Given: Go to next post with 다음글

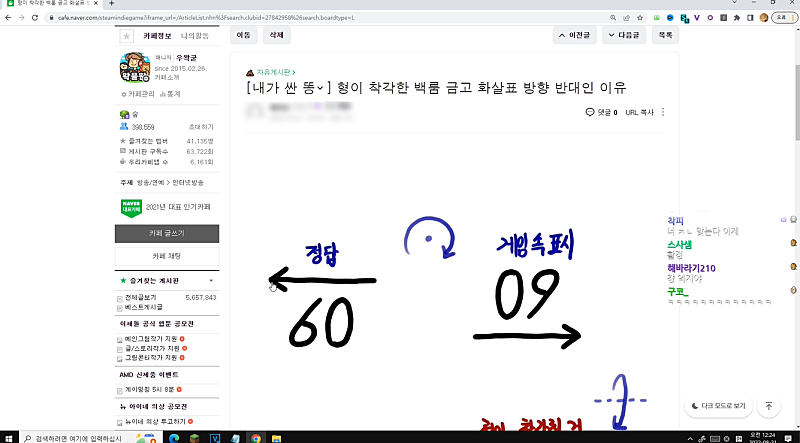Looking at the screenshot, I should tap(624, 36).
